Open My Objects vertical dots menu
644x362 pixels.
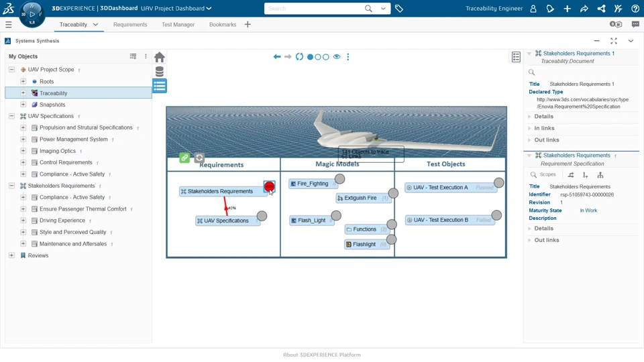146,56
